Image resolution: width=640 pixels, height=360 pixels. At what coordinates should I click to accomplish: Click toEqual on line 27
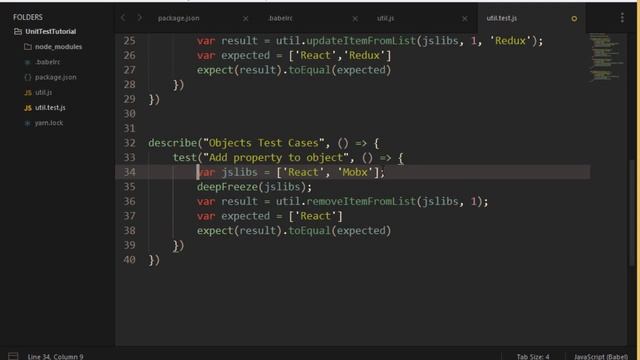click(309, 70)
